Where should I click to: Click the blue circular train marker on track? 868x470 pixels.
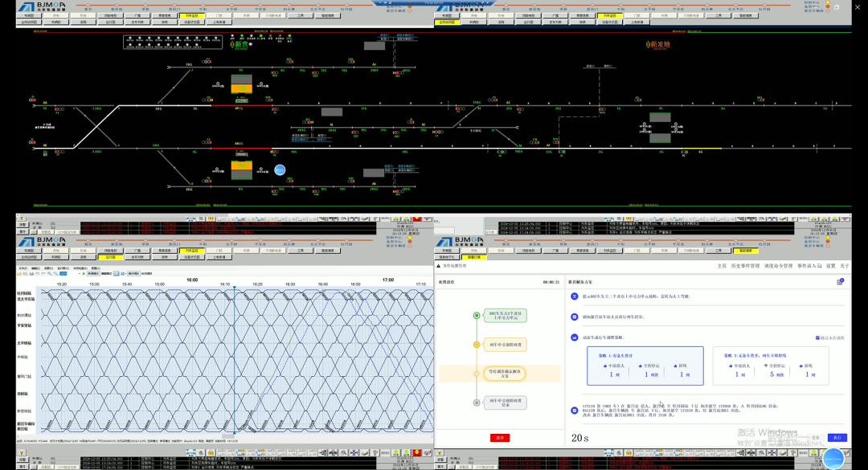point(280,170)
